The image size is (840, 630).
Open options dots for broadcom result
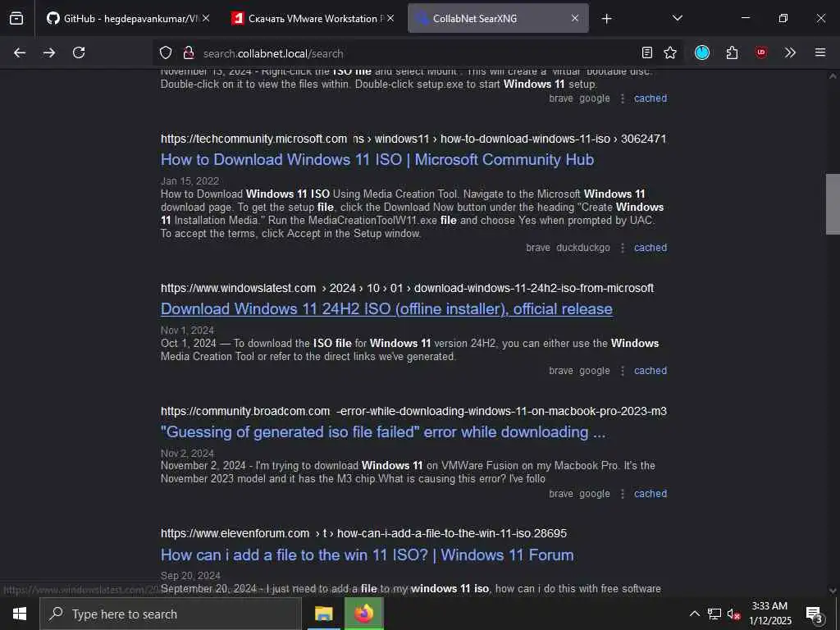coord(622,494)
